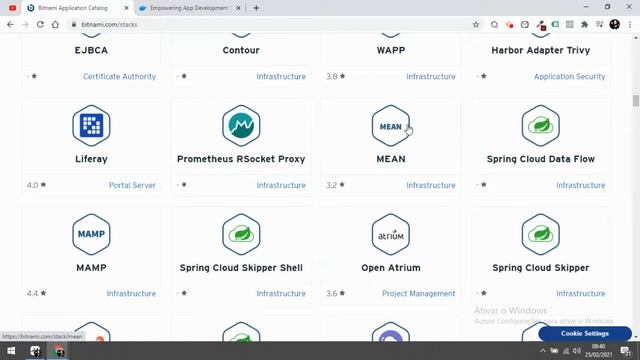Select the Portal Server category link
640x360 pixels.
(132, 185)
